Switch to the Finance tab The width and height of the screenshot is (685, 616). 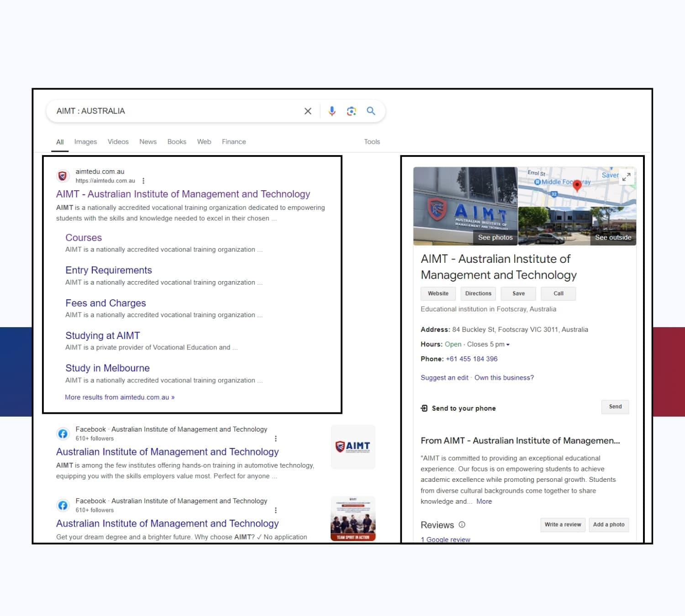(x=234, y=142)
